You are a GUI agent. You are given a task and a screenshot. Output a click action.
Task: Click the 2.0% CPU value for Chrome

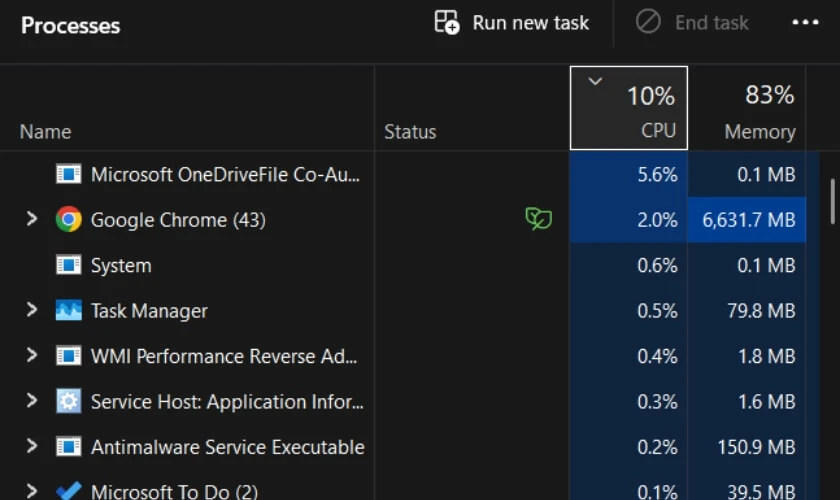[657, 220]
